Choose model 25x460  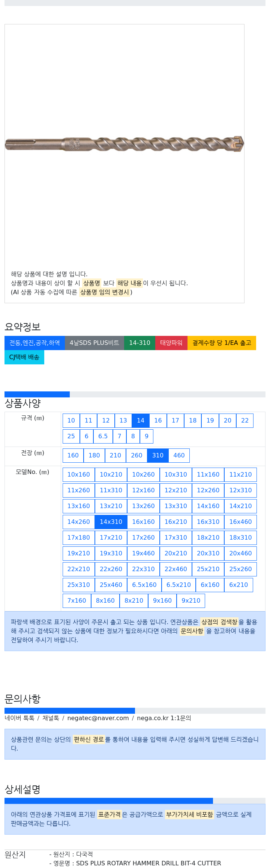click(x=111, y=585)
